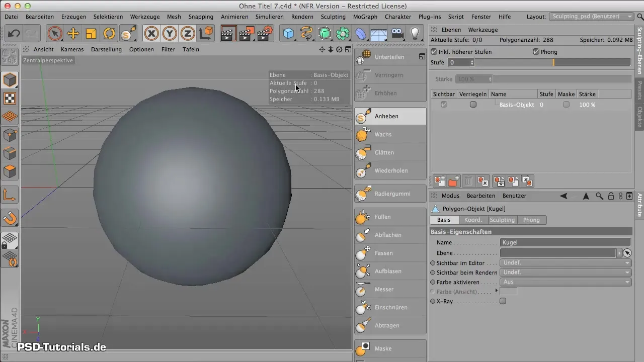Open the Objekte side tab
Viewport: 644px width, 362px height.
(x=639, y=117)
